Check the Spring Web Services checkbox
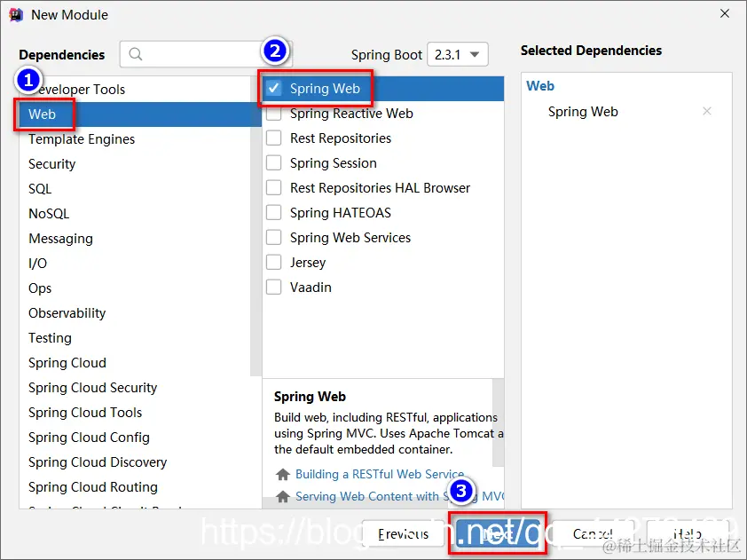Image resolution: width=747 pixels, height=560 pixels. tap(274, 237)
